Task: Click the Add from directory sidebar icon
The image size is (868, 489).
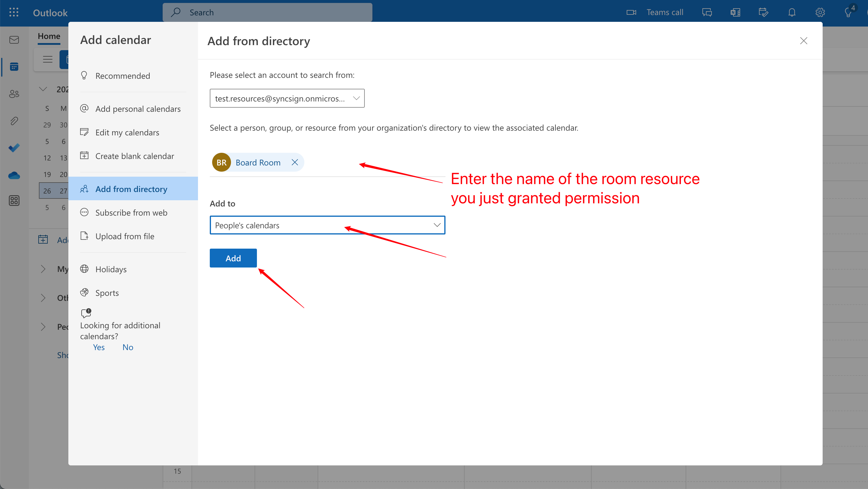Action: (x=85, y=189)
